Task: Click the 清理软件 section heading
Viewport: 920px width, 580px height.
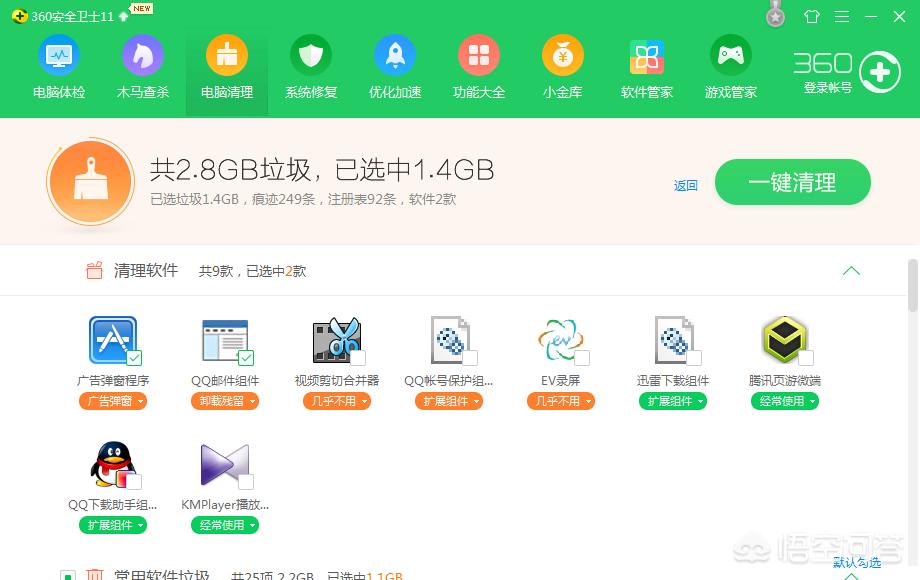Action: click(x=146, y=270)
